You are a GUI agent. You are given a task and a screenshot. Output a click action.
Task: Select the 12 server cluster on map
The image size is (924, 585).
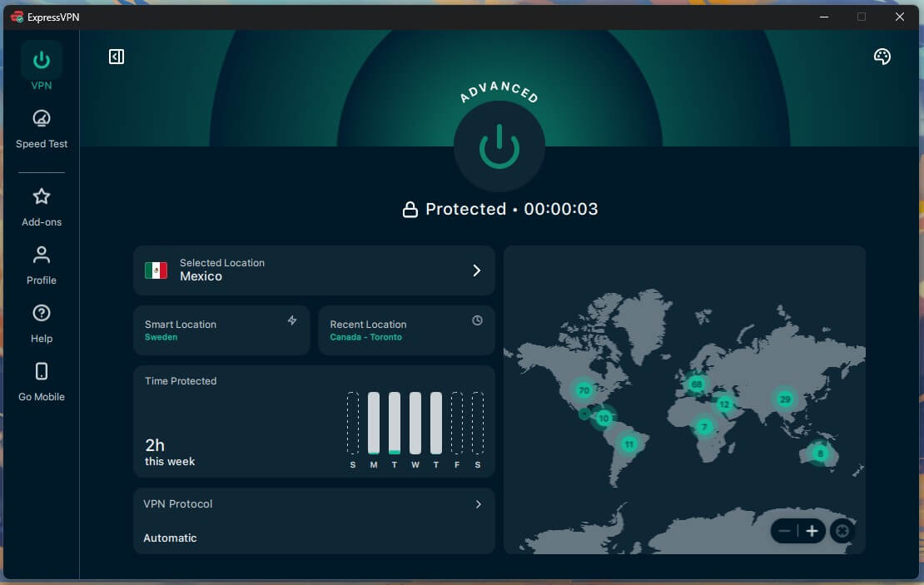724,404
